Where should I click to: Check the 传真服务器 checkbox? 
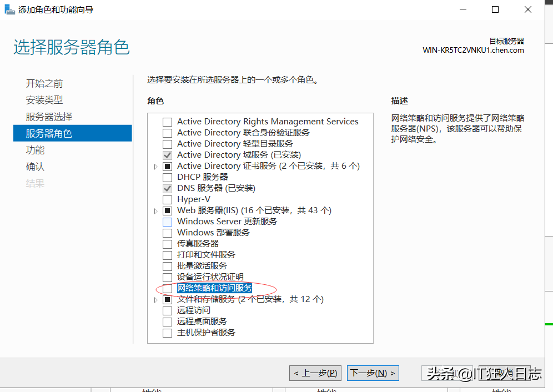(x=167, y=244)
